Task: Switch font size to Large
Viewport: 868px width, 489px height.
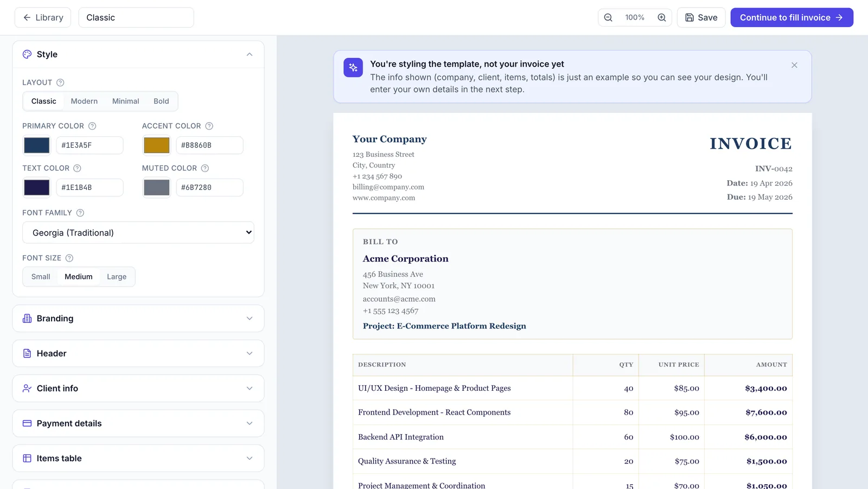Action: click(117, 277)
